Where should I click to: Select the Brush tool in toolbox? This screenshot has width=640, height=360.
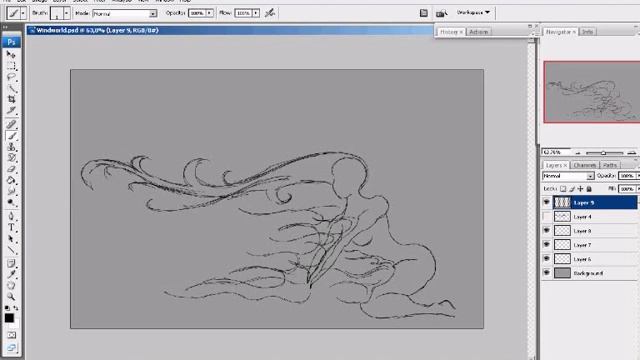(x=11, y=136)
